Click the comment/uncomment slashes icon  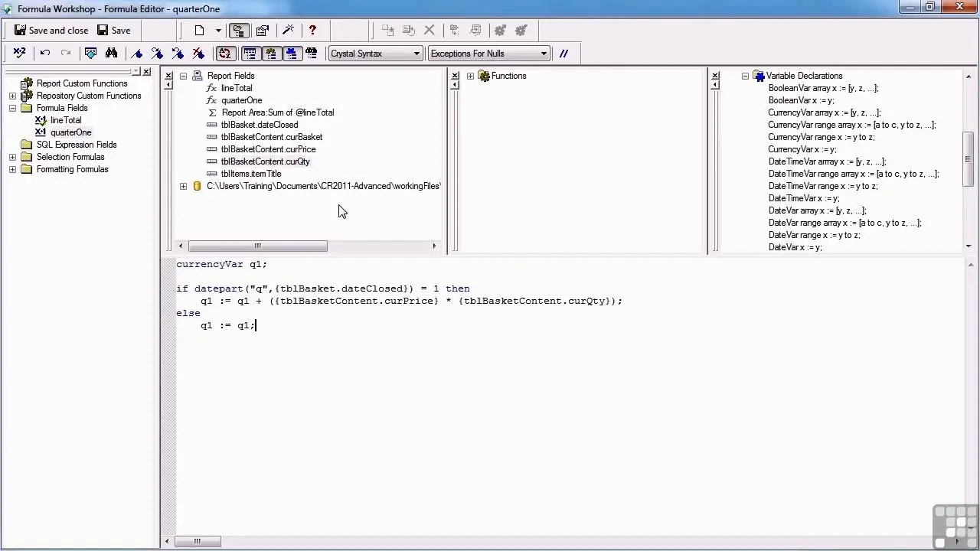point(564,54)
